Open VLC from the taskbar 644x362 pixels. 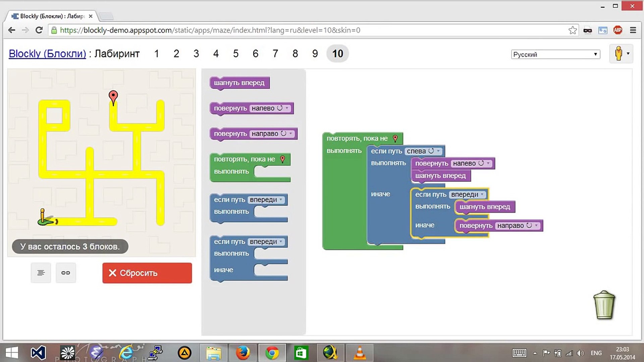pyautogui.click(x=360, y=353)
